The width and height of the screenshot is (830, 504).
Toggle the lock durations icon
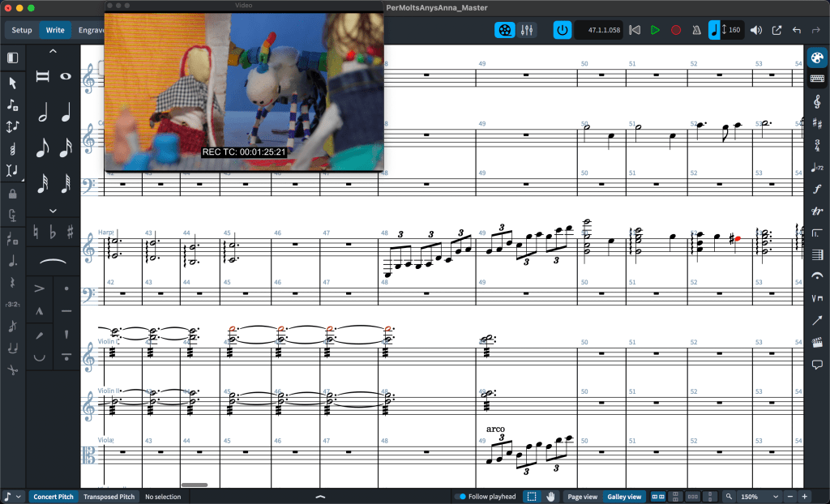coord(13,194)
